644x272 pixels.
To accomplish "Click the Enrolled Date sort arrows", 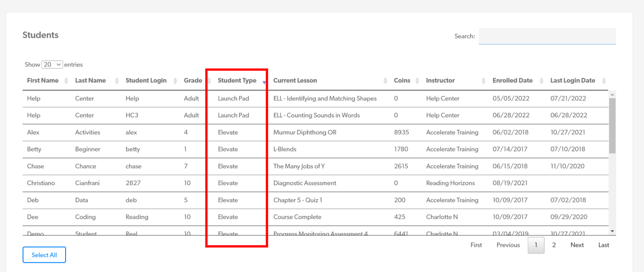I will click(x=541, y=81).
